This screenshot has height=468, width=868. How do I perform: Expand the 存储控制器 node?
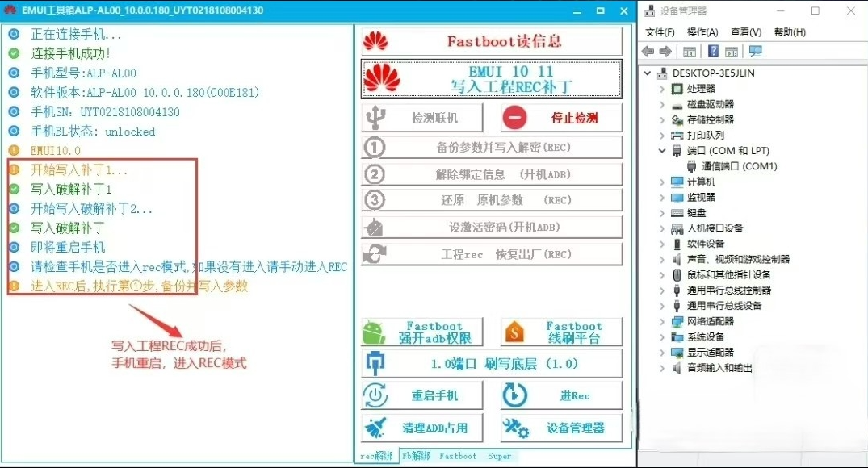pyautogui.click(x=662, y=119)
